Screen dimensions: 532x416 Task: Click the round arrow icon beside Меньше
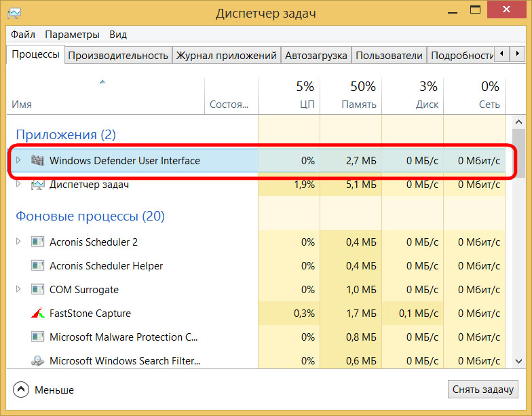point(21,390)
